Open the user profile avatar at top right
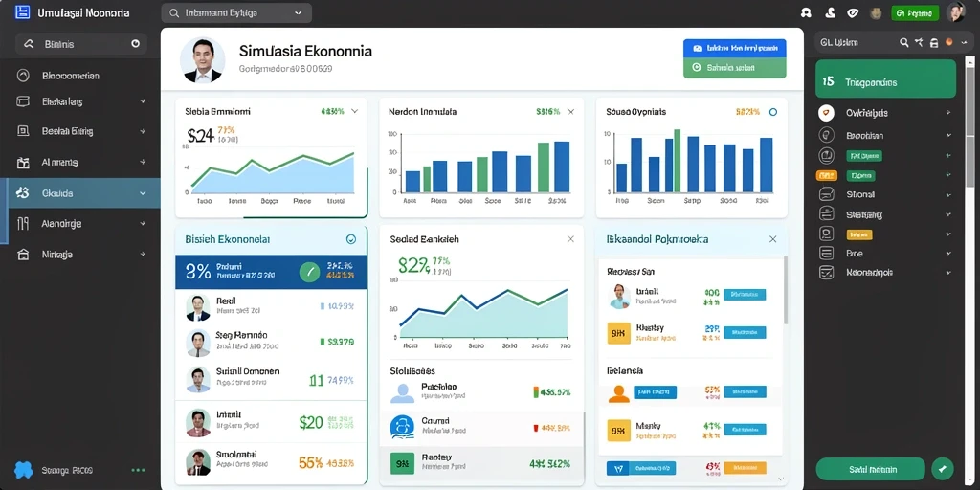Image resolution: width=980 pixels, height=490 pixels. 956,12
